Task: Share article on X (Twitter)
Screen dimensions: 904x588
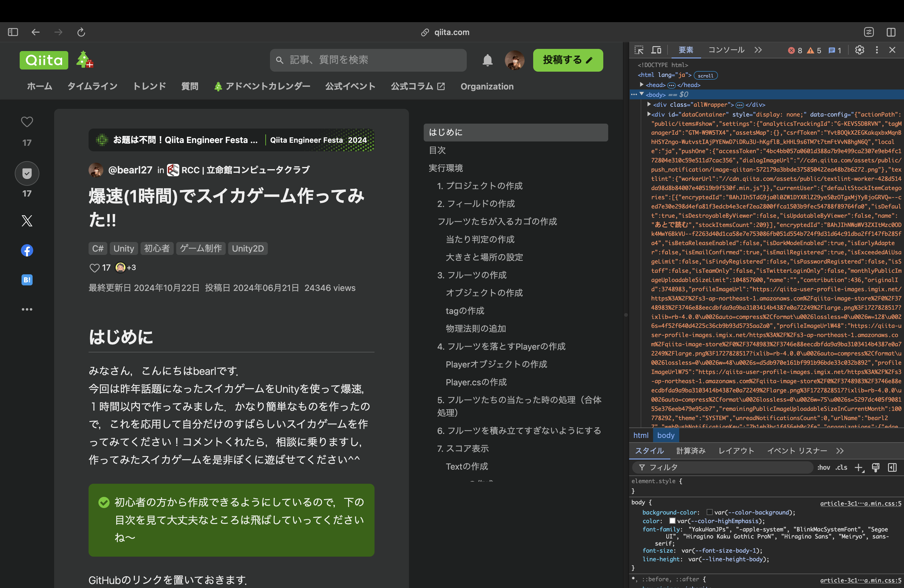Action: 26,221
